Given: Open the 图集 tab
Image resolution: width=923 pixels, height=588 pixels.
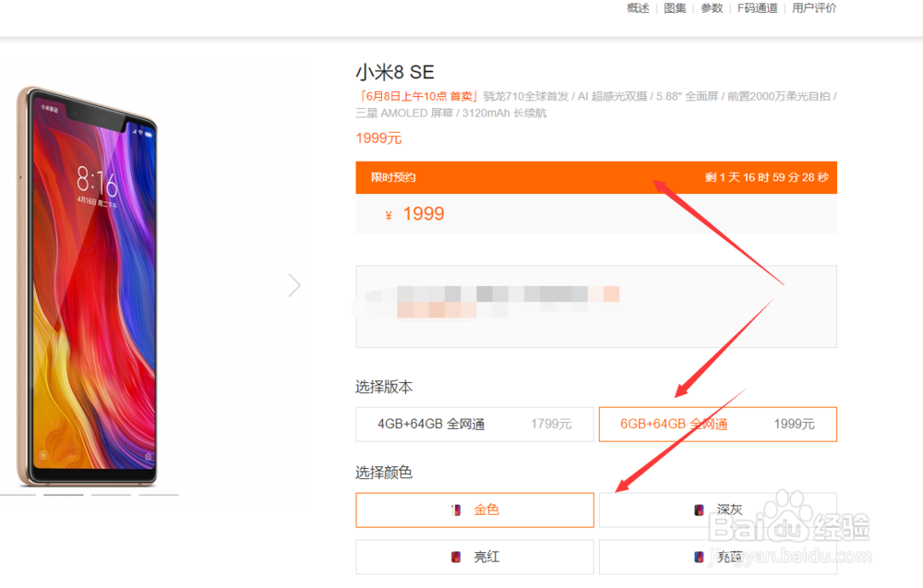Looking at the screenshot, I should 675,8.
